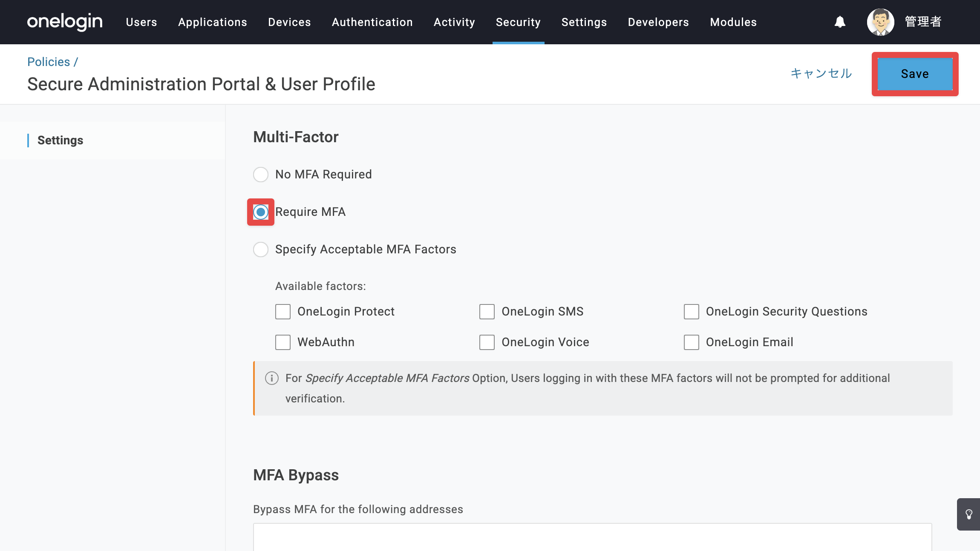This screenshot has width=980, height=551.
Task: Click the Available factors label
Action: point(320,286)
